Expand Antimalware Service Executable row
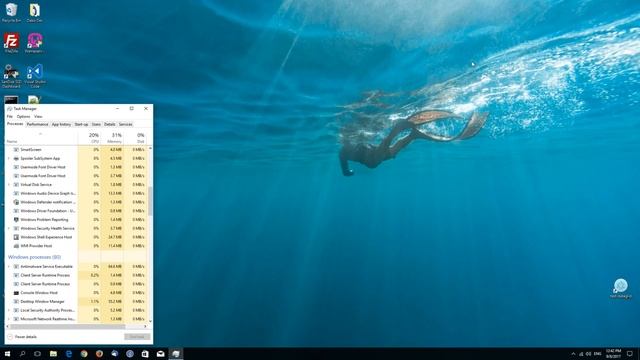Viewport: 640px width, 360px height. 9,267
